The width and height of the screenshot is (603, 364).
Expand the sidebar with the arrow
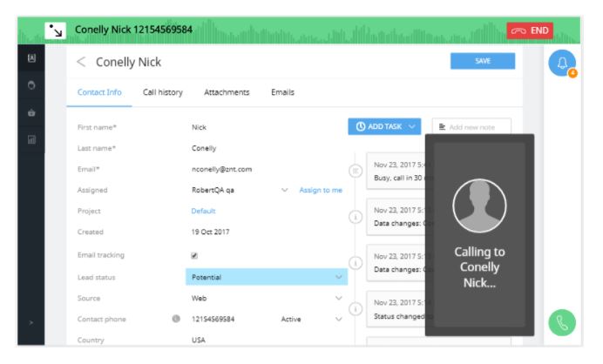pos(31,322)
